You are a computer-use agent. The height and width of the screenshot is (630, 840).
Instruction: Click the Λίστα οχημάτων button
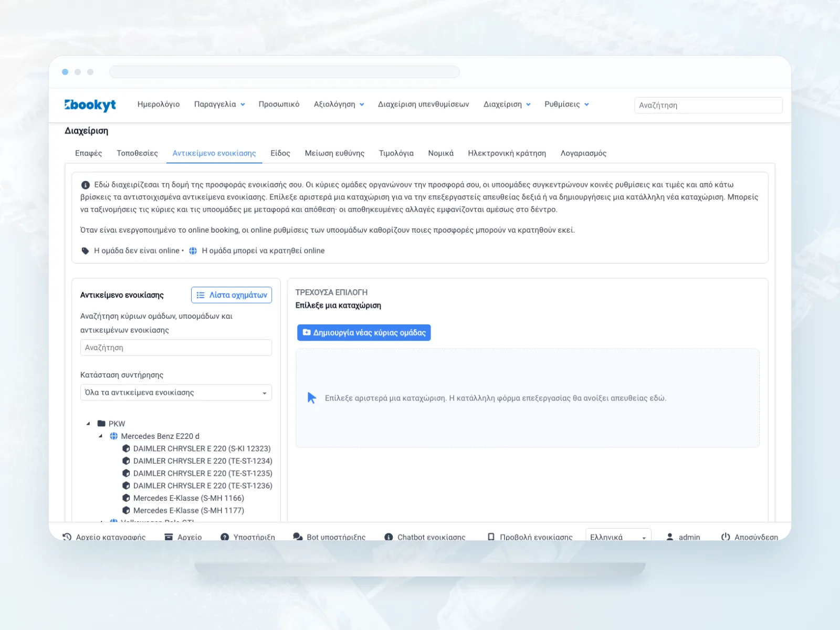[x=232, y=295]
